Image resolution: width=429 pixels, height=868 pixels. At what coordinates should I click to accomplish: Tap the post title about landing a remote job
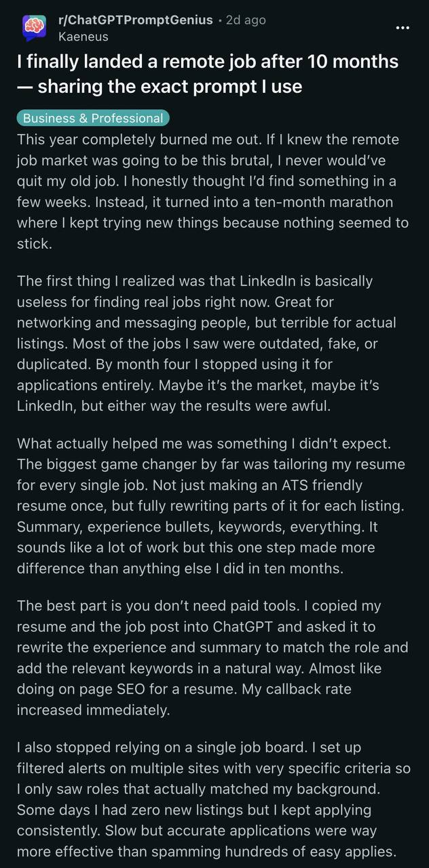coord(208,62)
